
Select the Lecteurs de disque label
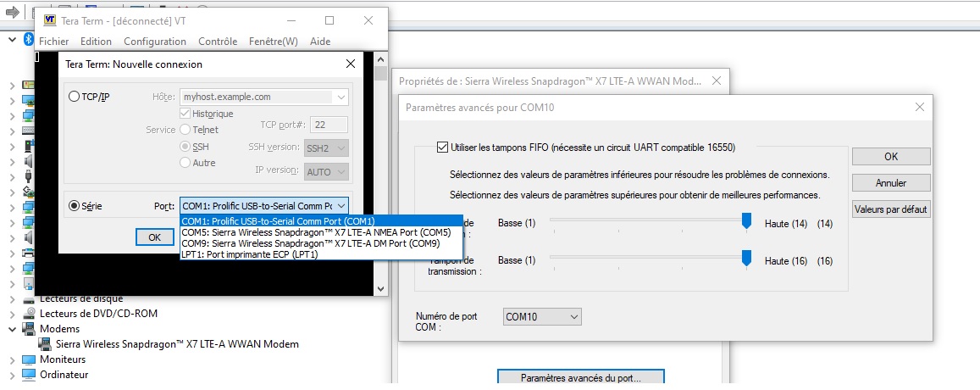(80, 298)
